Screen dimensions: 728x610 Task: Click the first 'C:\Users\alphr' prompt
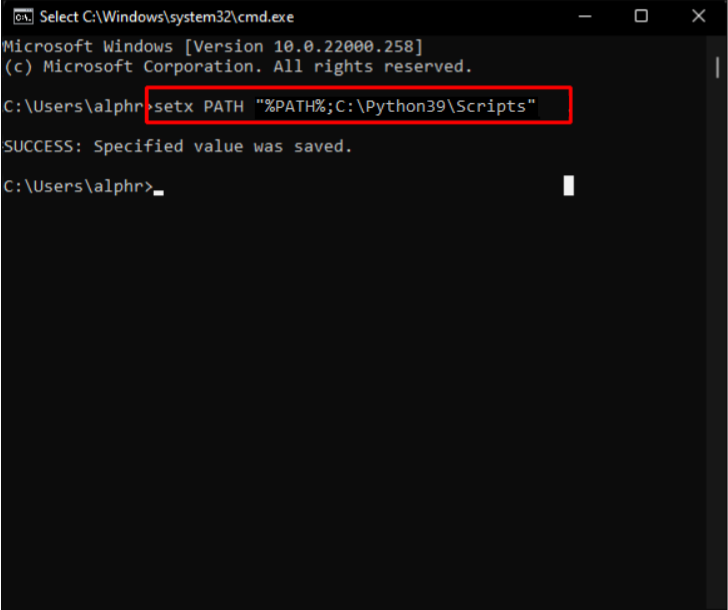pyautogui.click(x=73, y=106)
